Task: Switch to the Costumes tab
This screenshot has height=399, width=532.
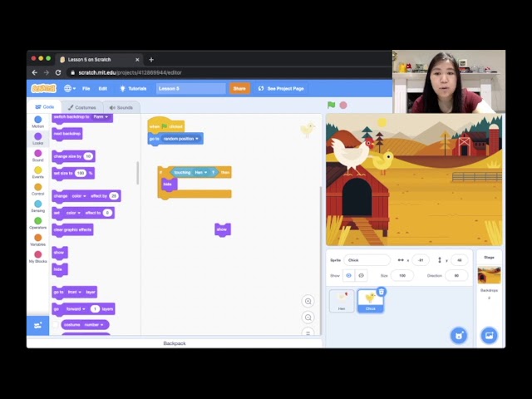Action: pos(81,107)
